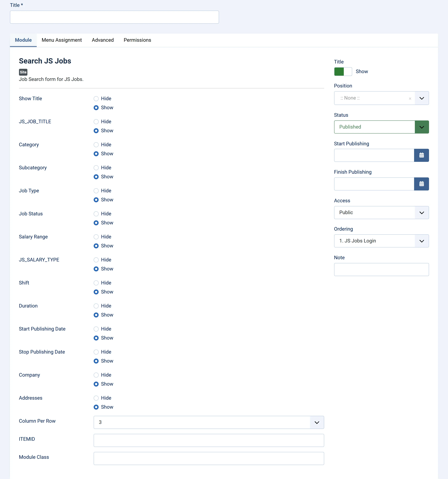Select Show for Addresses
Screen dimensions: 448x479
pos(96,407)
